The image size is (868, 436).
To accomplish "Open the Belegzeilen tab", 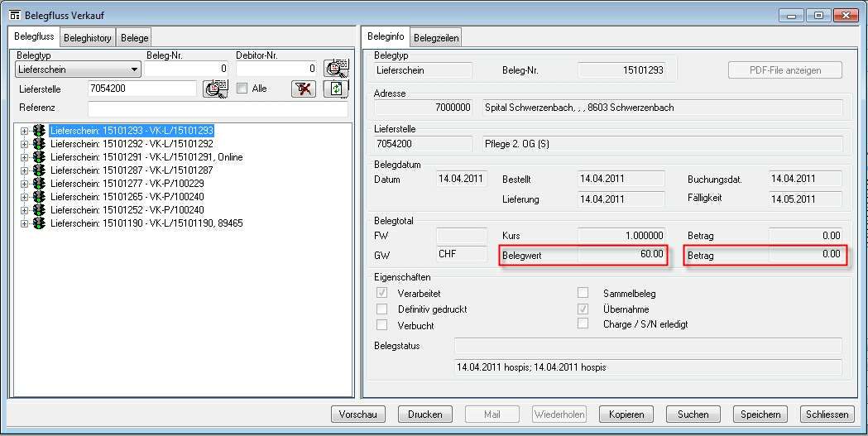I will tap(436, 37).
